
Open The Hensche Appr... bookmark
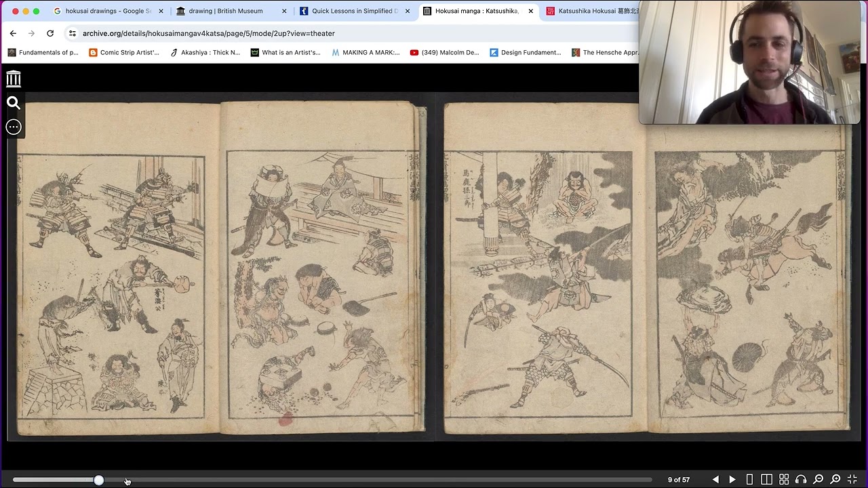(x=605, y=52)
